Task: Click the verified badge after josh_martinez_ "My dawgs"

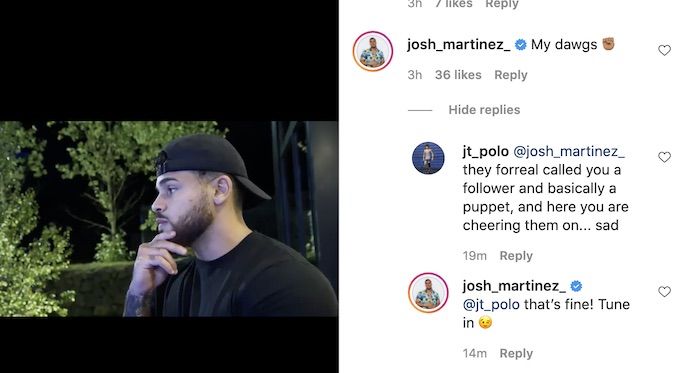Action: coord(520,45)
